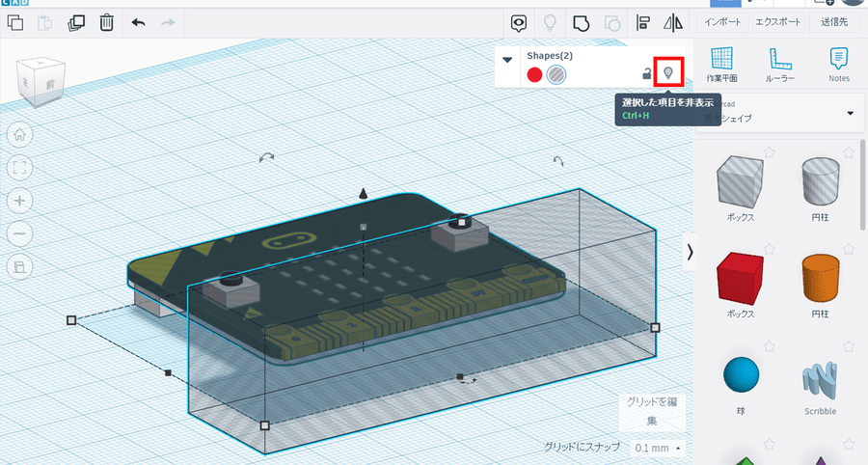Image resolution: width=868 pixels, height=465 pixels.
Task: Pick the red box shape
Action: click(740, 278)
